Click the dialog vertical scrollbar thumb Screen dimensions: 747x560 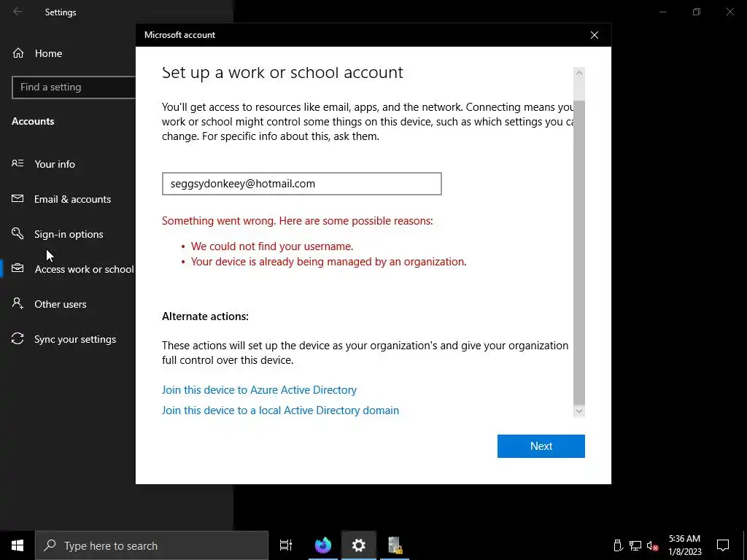coord(578,252)
